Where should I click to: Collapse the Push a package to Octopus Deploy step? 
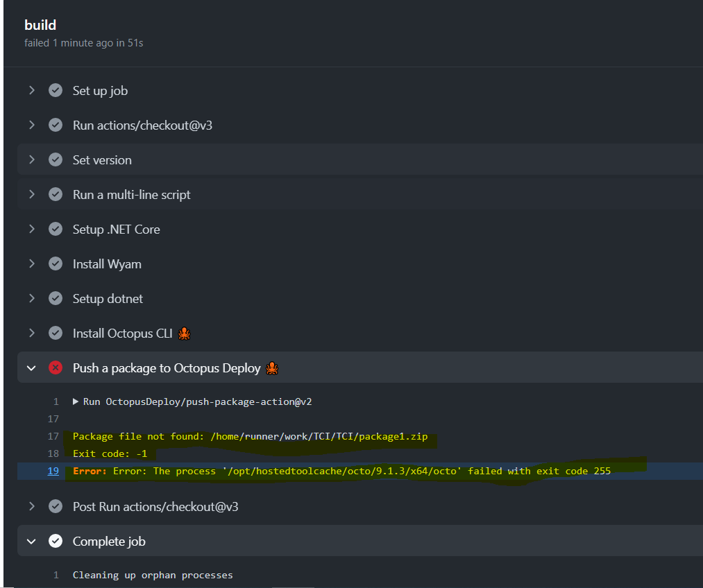pyautogui.click(x=31, y=367)
